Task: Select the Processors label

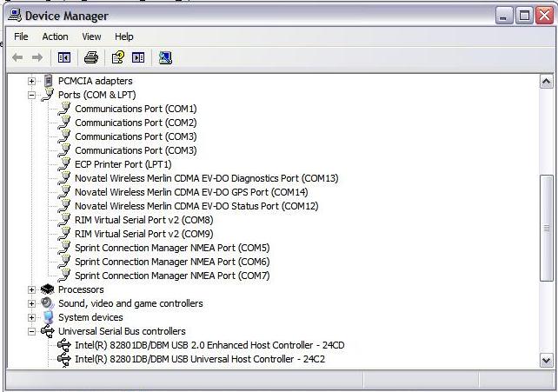Action: click(x=81, y=289)
